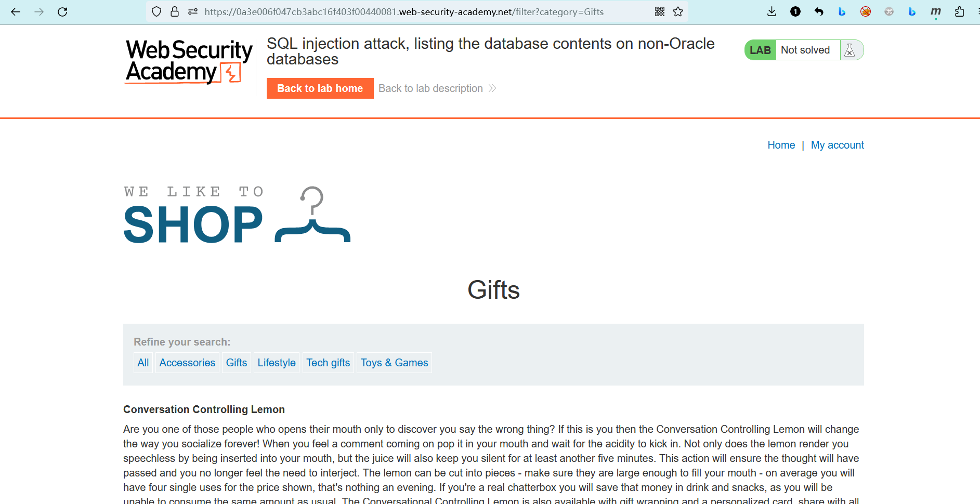Image resolution: width=980 pixels, height=504 pixels.
Task: Open the extensions puzzle-piece menu
Action: click(960, 12)
